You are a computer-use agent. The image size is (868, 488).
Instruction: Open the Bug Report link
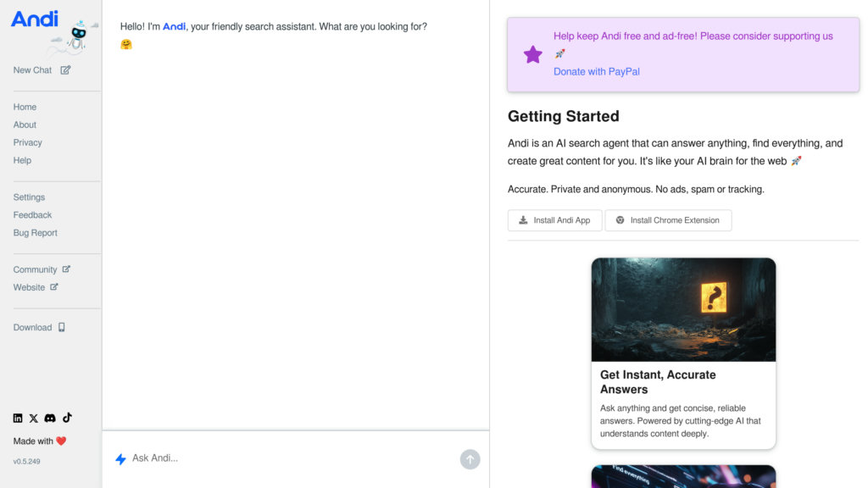point(35,232)
